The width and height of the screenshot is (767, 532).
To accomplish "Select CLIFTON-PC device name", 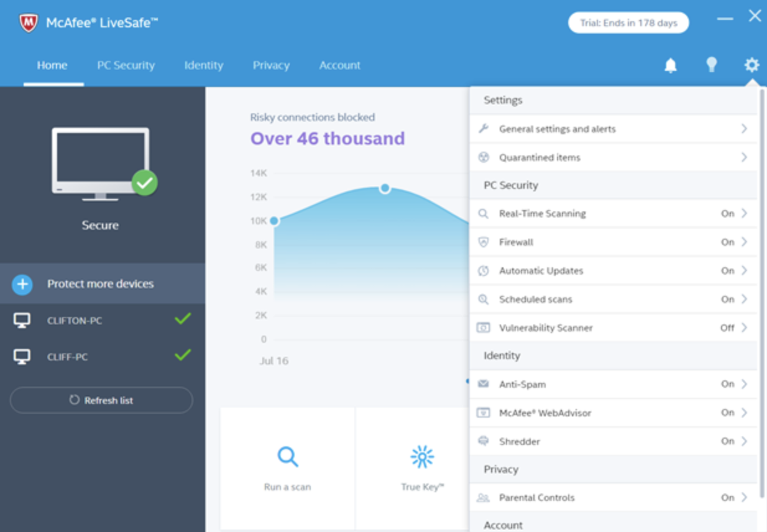I will pyautogui.click(x=75, y=321).
